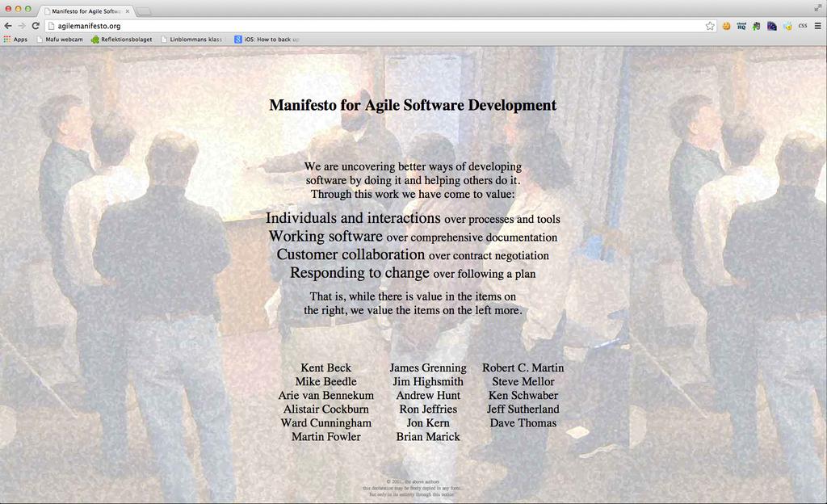Click the name Brian Marick

(428, 436)
